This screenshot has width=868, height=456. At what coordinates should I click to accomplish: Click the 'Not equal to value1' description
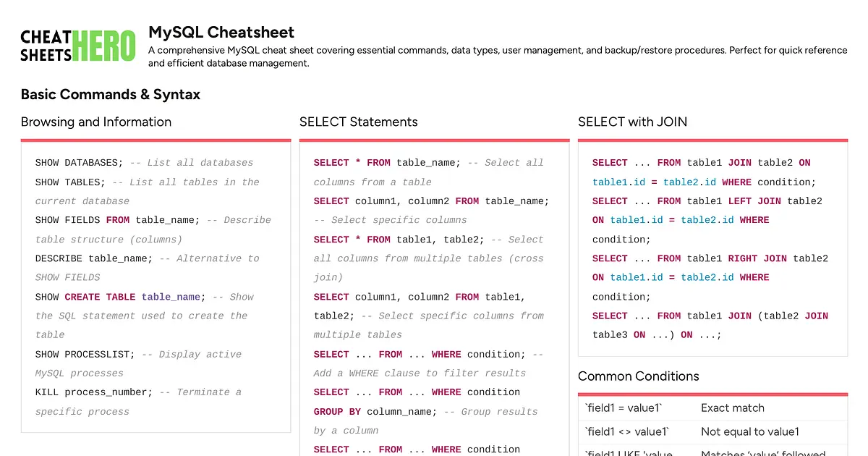pyautogui.click(x=750, y=432)
